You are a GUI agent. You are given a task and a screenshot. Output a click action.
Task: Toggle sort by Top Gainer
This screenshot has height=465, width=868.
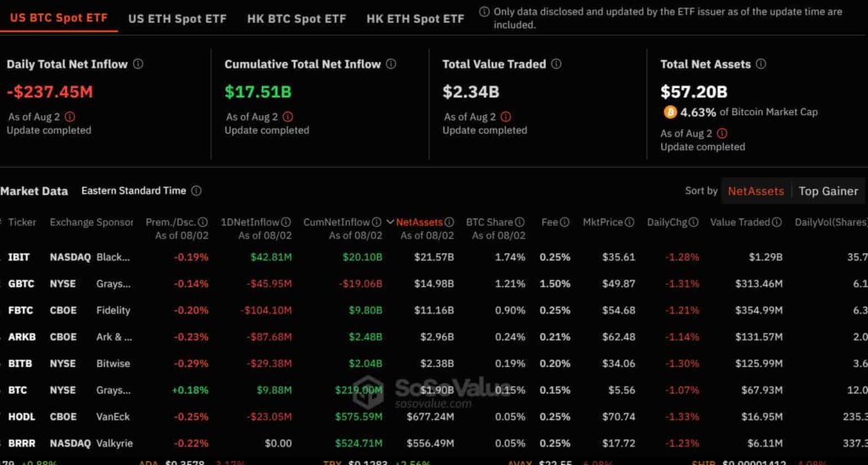pos(827,191)
